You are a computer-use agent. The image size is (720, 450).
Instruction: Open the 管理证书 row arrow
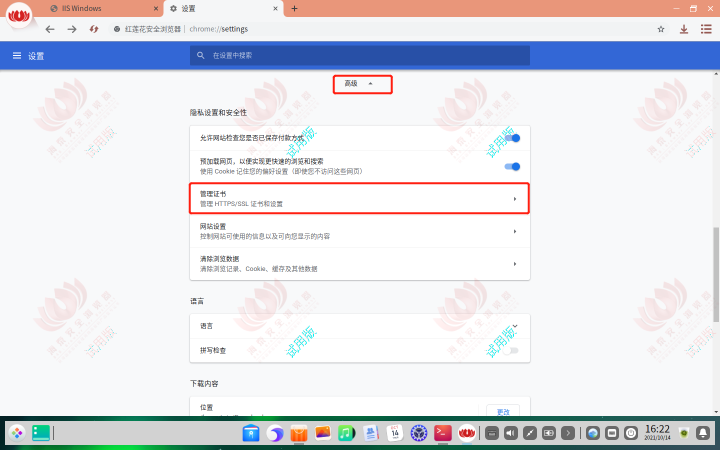515,199
